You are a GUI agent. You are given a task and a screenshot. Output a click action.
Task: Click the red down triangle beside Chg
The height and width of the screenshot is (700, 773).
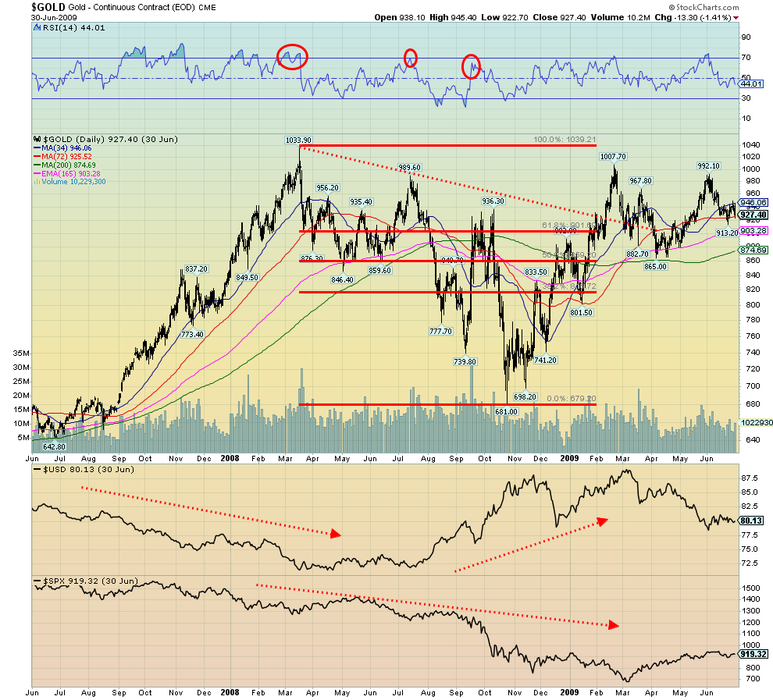tap(736, 17)
